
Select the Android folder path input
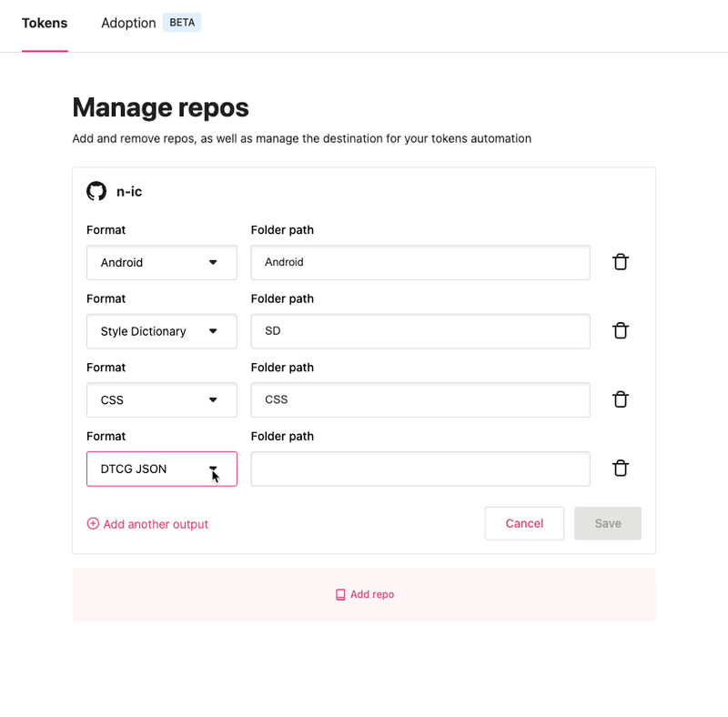[x=420, y=262]
